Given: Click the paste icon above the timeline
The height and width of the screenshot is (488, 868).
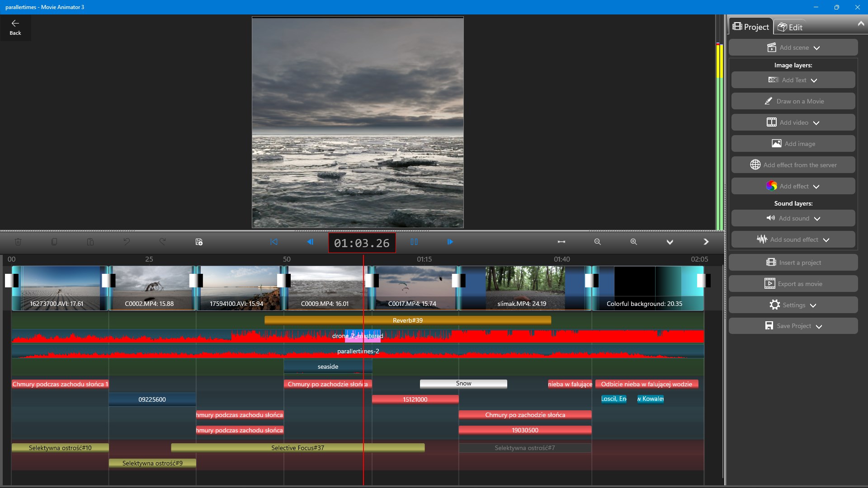Looking at the screenshot, I should [90, 242].
